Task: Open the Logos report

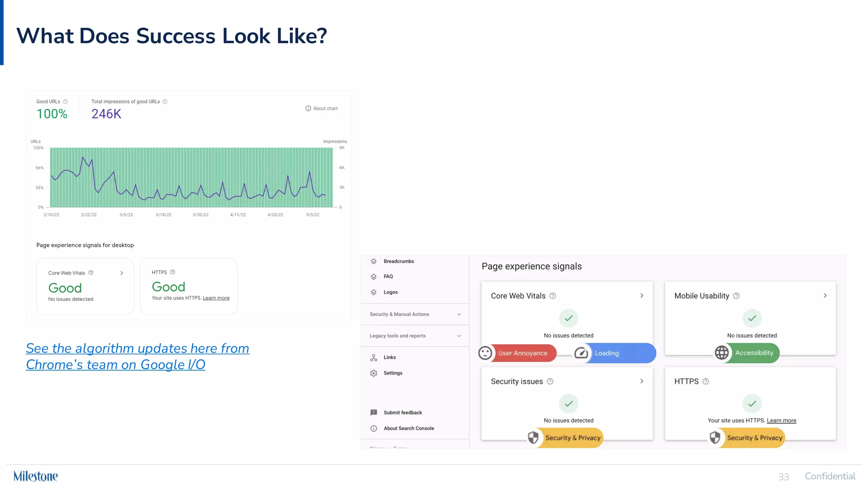Action: [391, 292]
